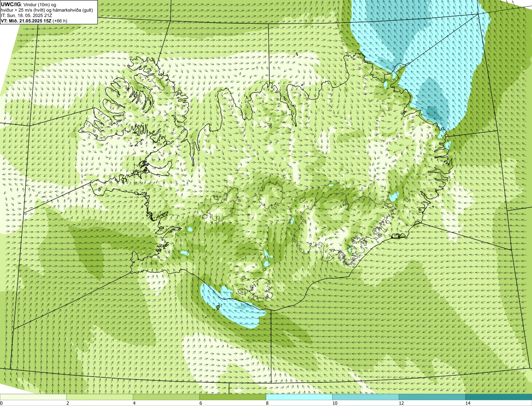Click the legend color segment between 12 and 14
This screenshot has width=532, height=406.
pyautogui.click(x=432, y=397)
